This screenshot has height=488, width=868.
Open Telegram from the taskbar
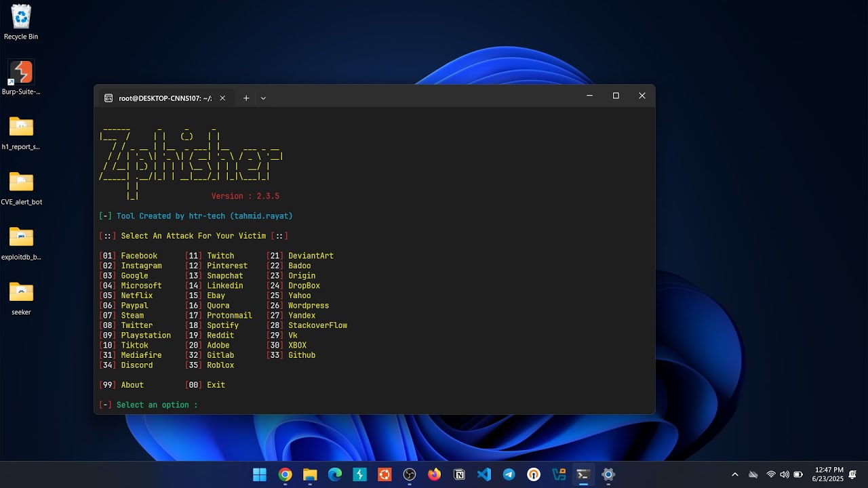click(x=509, y=474)
